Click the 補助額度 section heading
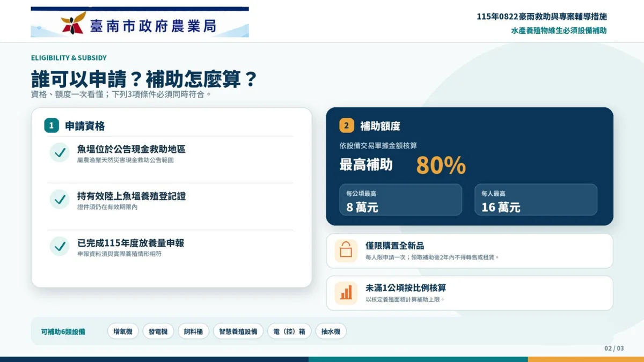The image size is (644, 362). point(380,127)
